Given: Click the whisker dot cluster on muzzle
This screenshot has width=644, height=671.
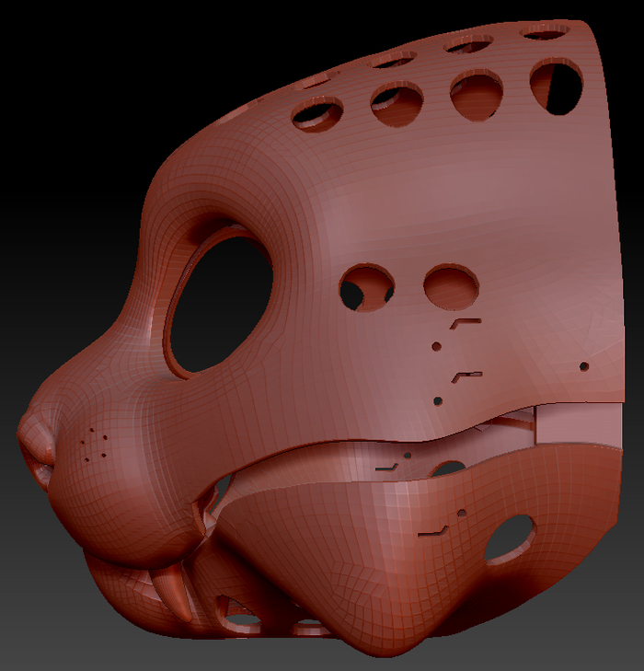Looking at the screenshot, I should (x=95, y=445).
